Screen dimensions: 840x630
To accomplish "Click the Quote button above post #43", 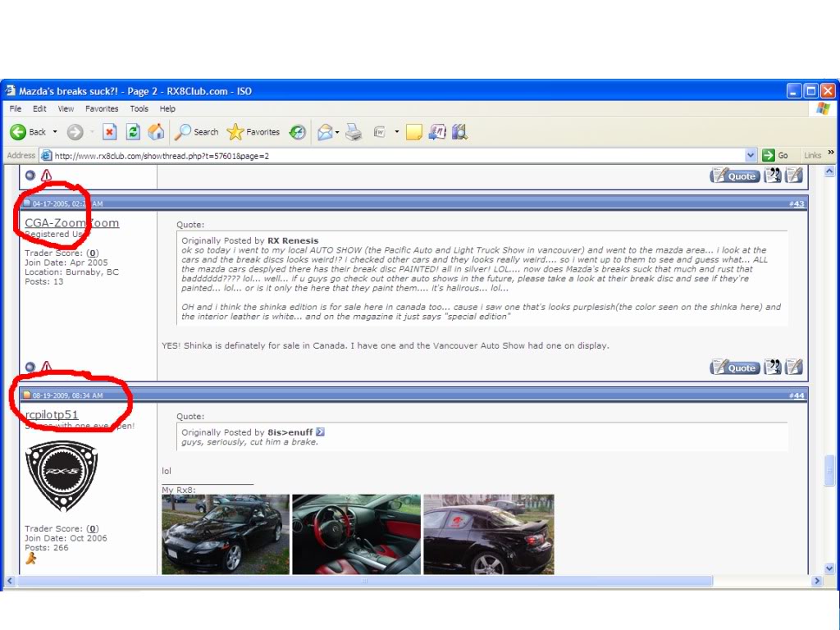I will (x=735, y=176).
